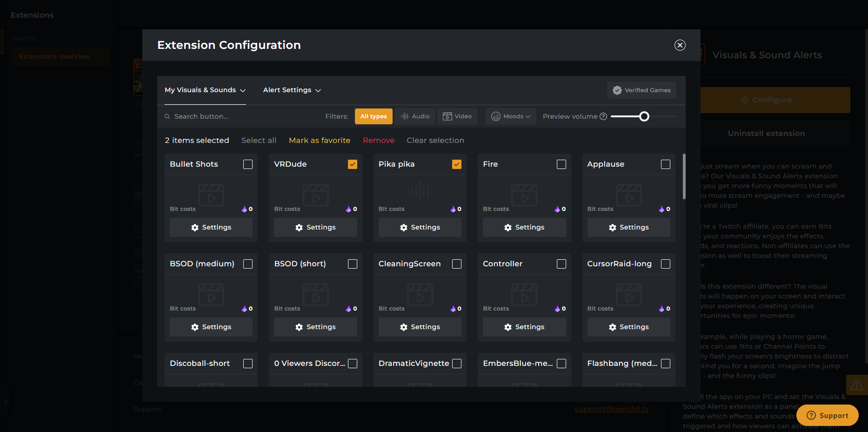The image size is (868, 432).
Task: Adjust the Preview volume slider handle
Action: pyautogui.click(x=644, y=116)
